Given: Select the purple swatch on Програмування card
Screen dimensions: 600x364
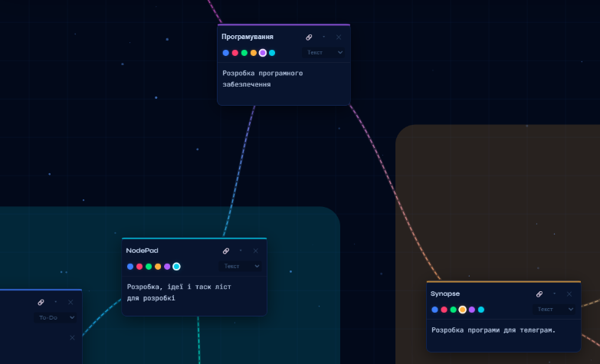Looking at the screenshot, I should 263,53.
